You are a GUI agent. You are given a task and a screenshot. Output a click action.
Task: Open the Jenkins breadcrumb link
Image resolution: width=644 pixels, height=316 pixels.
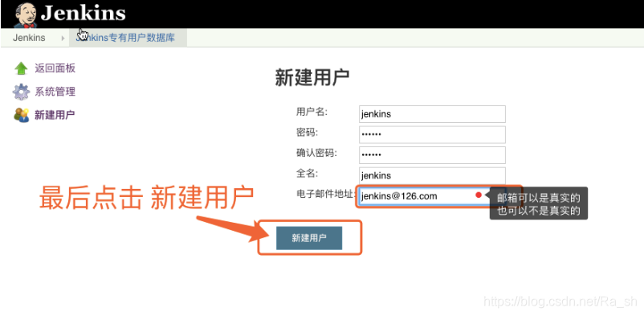pyautogui.click(x=29, y=38)
